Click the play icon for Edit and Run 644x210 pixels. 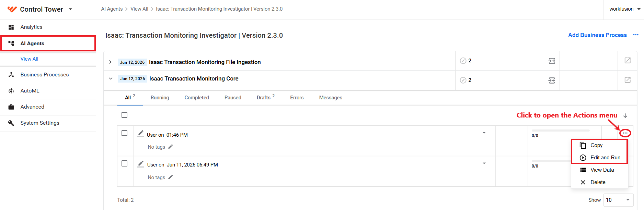click(x=583, y=158)
